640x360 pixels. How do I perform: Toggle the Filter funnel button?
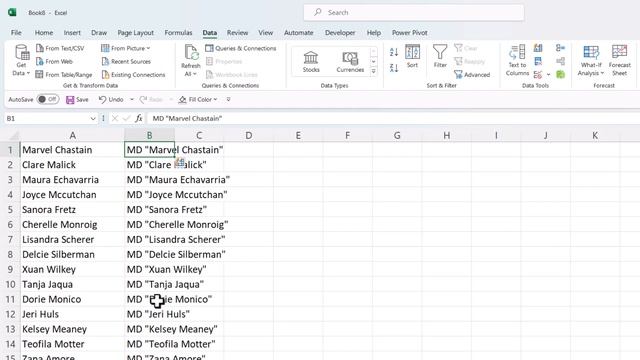click(440, 56)
